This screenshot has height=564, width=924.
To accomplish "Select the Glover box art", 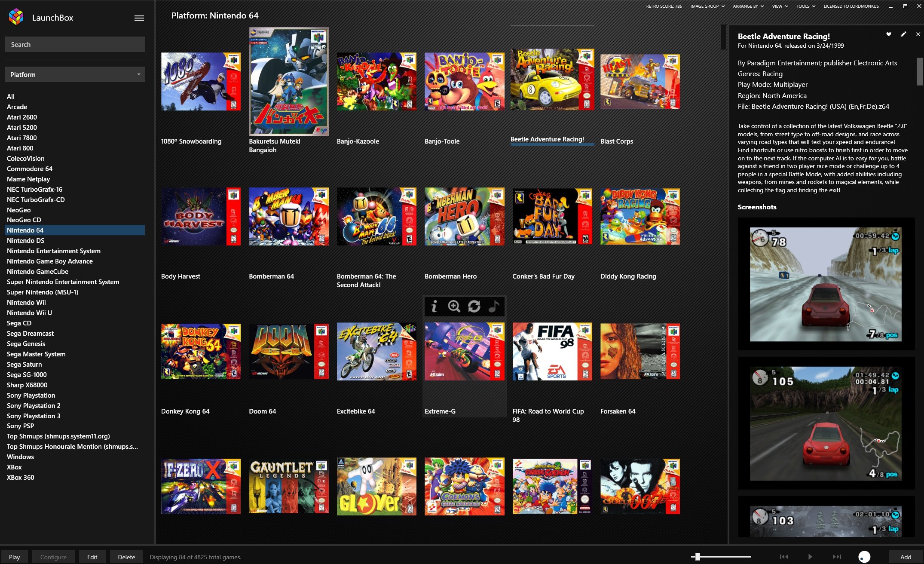I will (376, 487).
